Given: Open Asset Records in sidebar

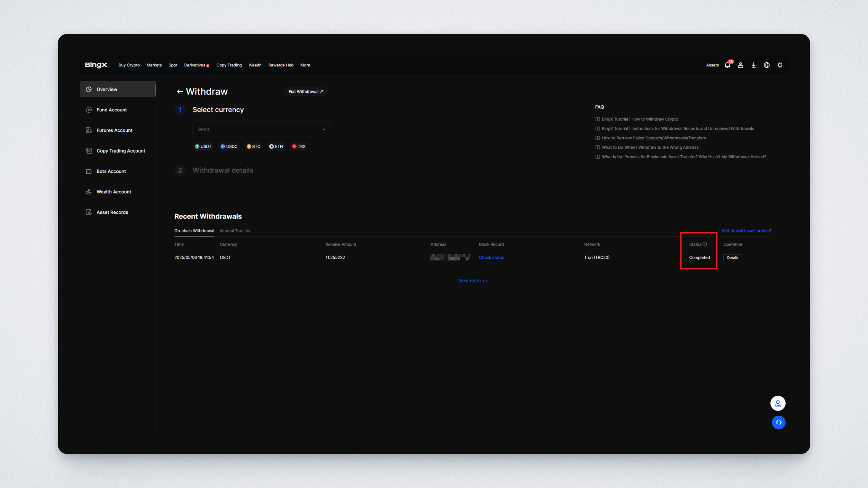Looking at the screenshot, I should (112, 212).
